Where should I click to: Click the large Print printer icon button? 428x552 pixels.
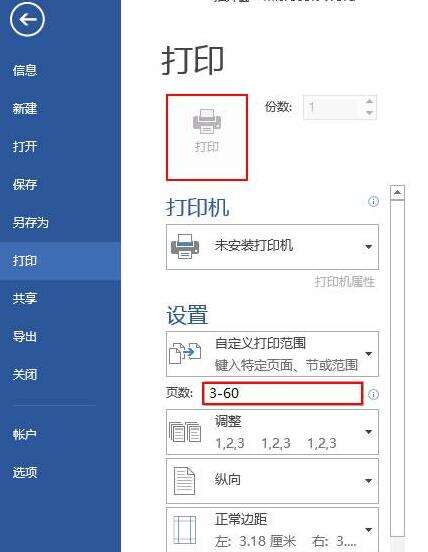207,137
